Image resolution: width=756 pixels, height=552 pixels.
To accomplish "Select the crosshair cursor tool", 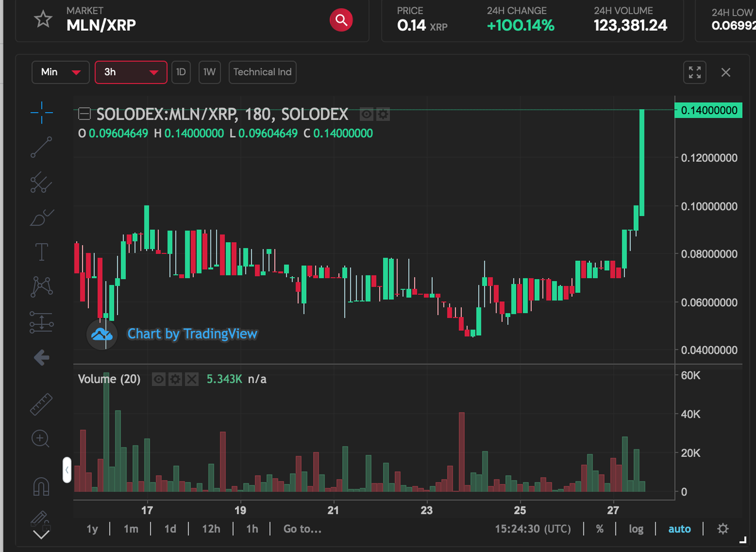I will coord(41,114).
